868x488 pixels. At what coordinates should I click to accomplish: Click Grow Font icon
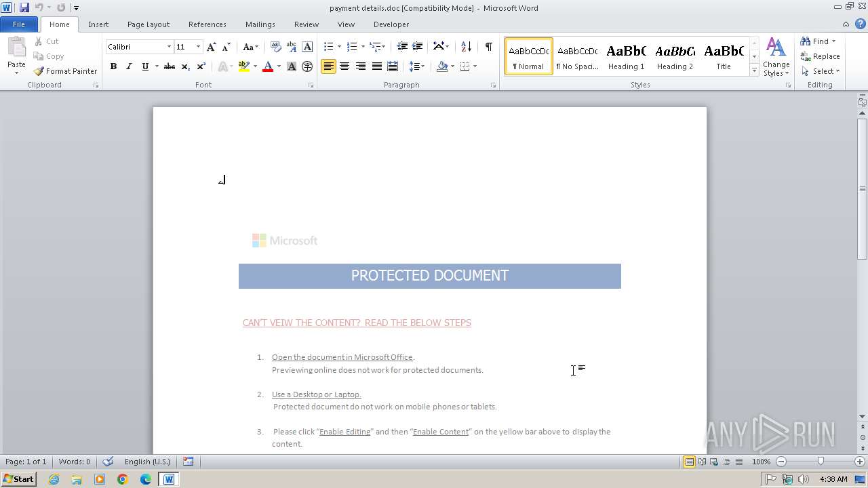212,47
